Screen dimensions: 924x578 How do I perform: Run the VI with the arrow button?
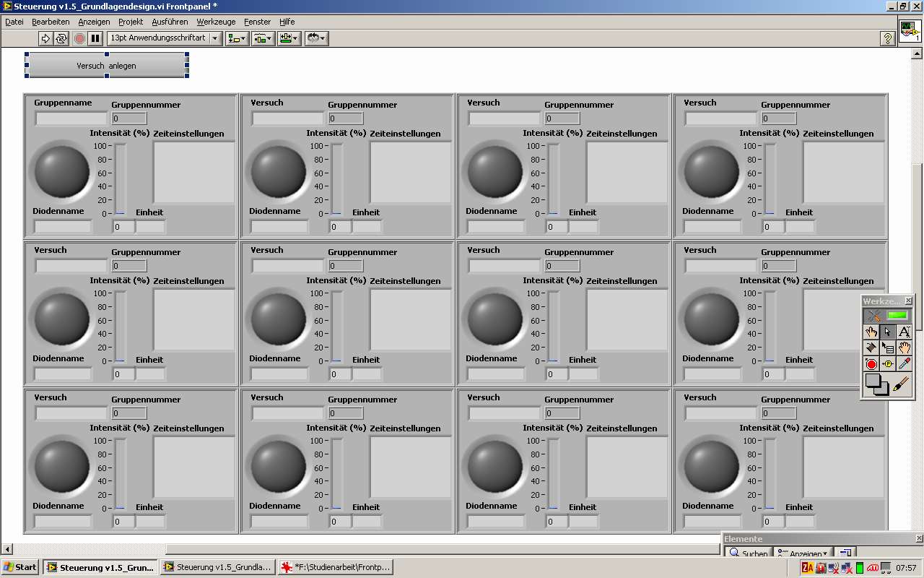click(x=45, y=38)
